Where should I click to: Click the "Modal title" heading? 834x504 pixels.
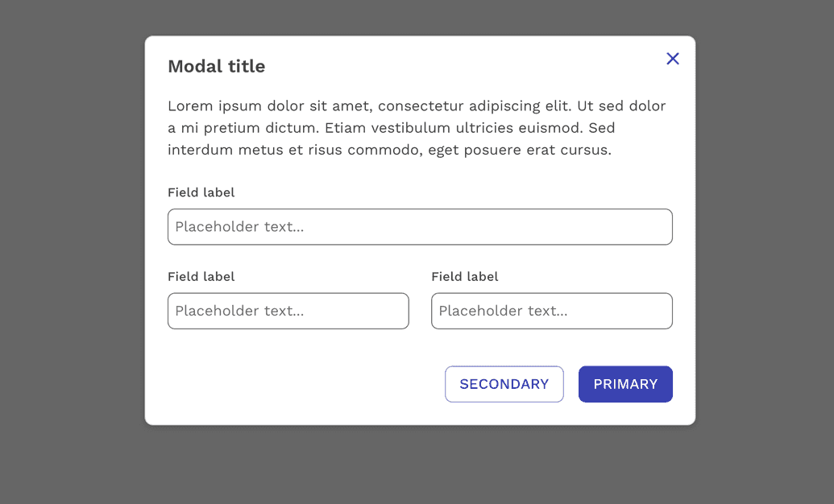(x=216, y=67)
